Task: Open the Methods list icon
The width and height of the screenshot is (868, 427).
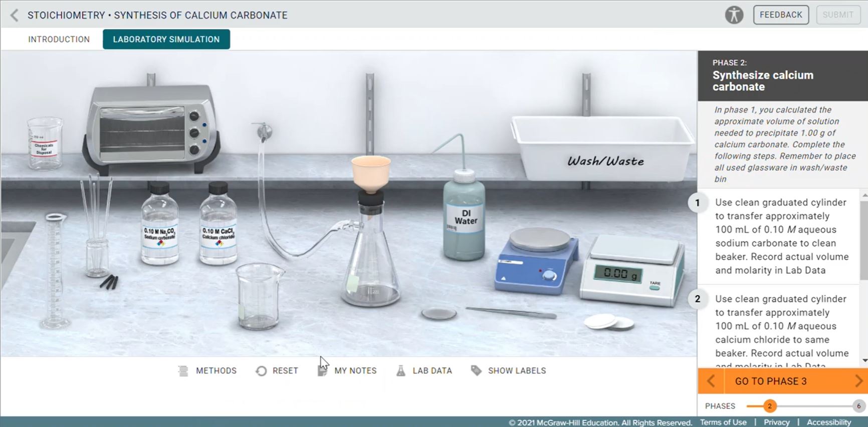Action: tap(183, 371)
